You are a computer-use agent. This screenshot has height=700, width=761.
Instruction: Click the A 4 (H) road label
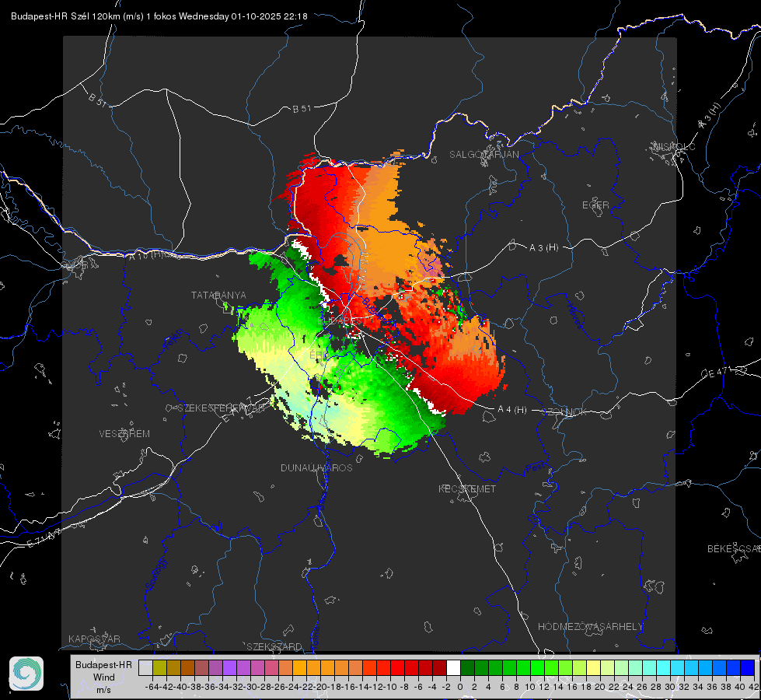tap(512, 410)
